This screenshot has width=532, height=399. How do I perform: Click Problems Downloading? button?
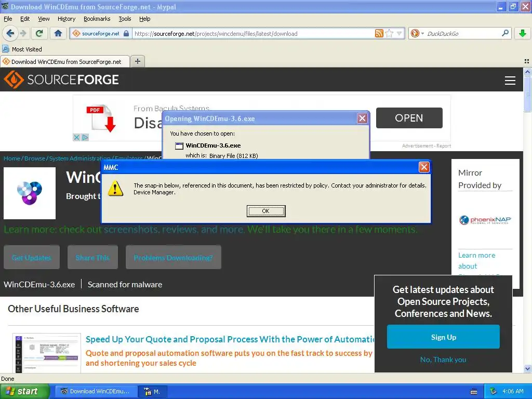(174, 258)
